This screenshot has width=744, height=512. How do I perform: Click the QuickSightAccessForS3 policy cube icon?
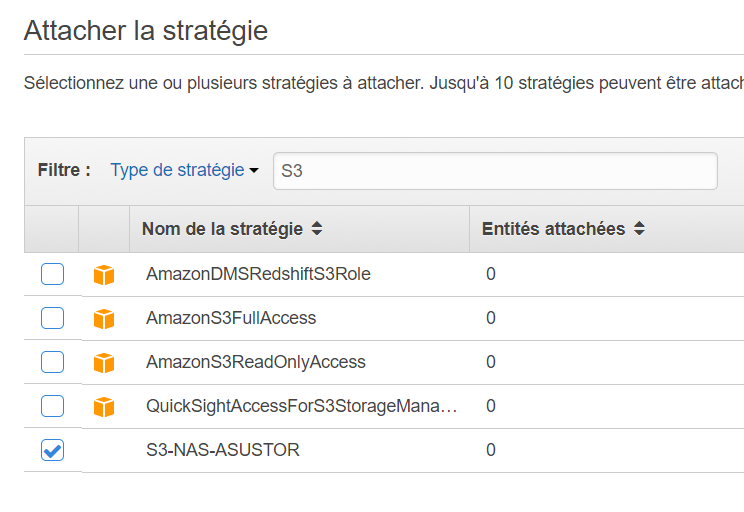tap(104, 407)
